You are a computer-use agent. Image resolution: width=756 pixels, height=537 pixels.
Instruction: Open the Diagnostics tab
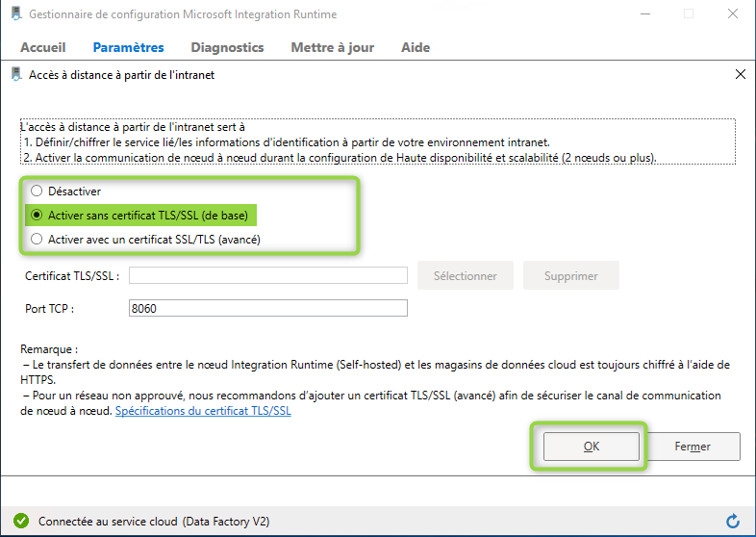pyautogui.click(x=227, y=47)
